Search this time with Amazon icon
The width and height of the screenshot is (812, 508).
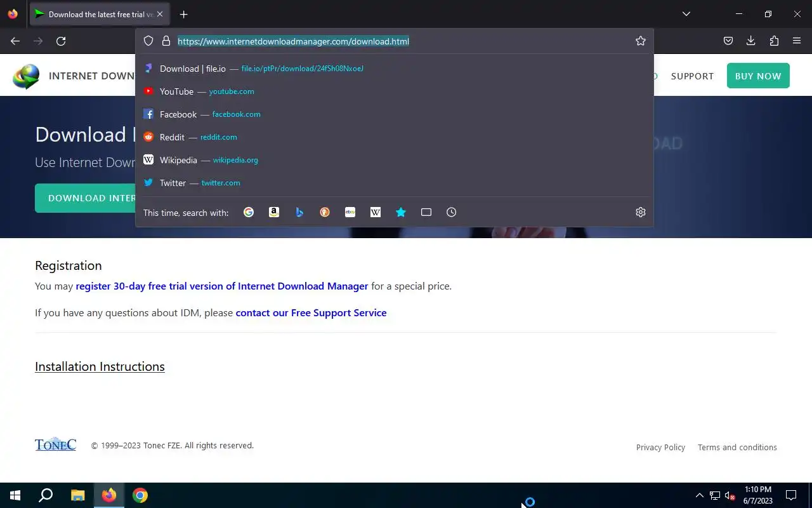point(274,212)
